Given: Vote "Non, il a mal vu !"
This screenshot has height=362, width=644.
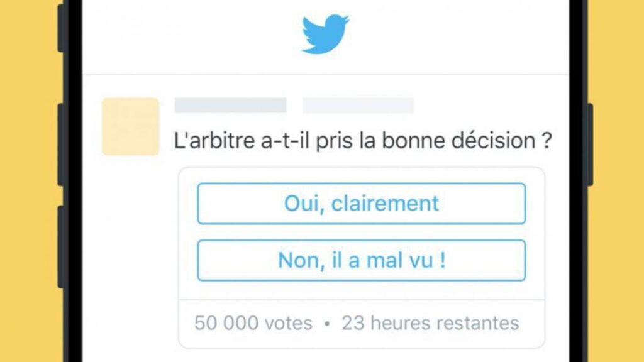Looking at the screenshot, I should (x=362, y=260).
